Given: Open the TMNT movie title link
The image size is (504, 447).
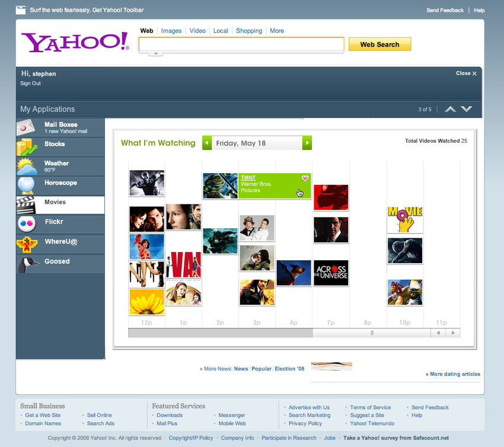Looking at the screenshot, I should click(248, 178).
